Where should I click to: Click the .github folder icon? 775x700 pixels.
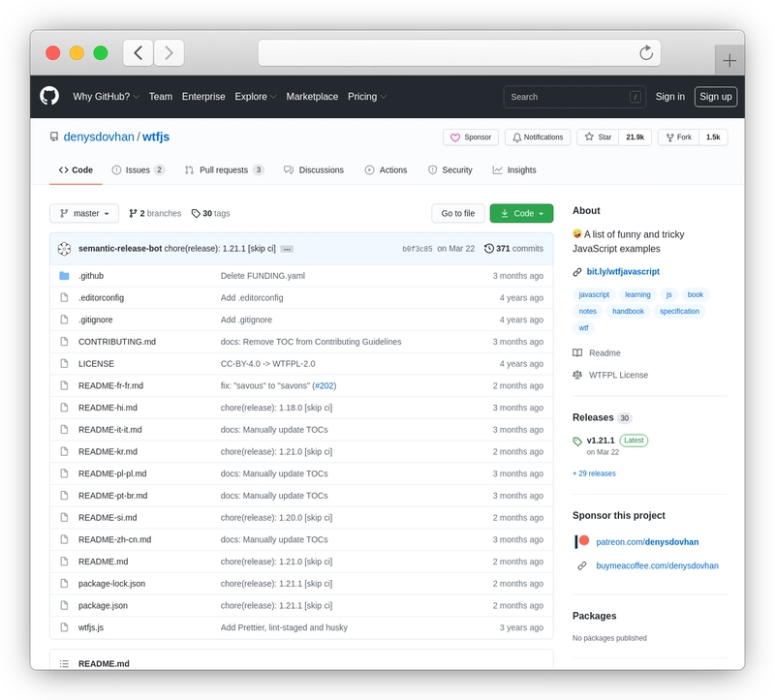64,276
